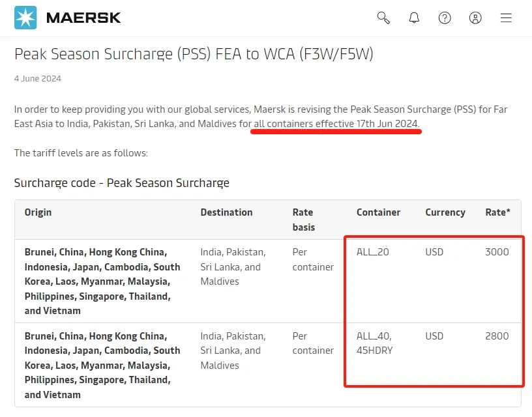532x417 pixels.
Task: Select the ALL_40, 45HDRY container cell
Action: click(x=375, y=343)
